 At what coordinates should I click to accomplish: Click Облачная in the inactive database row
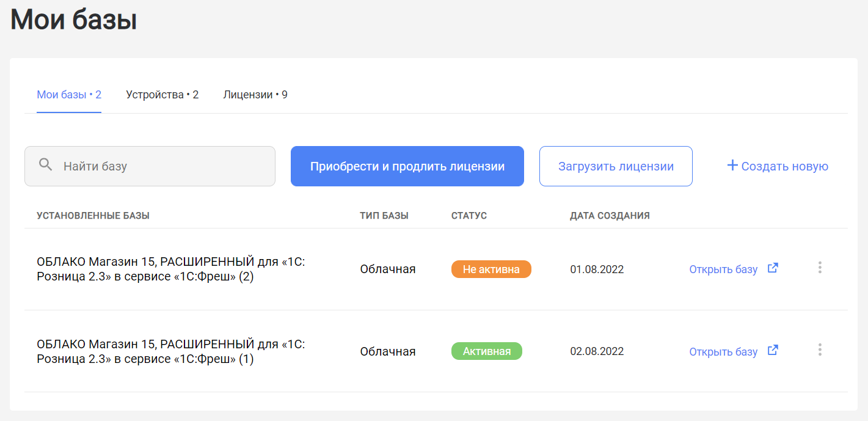388,269
